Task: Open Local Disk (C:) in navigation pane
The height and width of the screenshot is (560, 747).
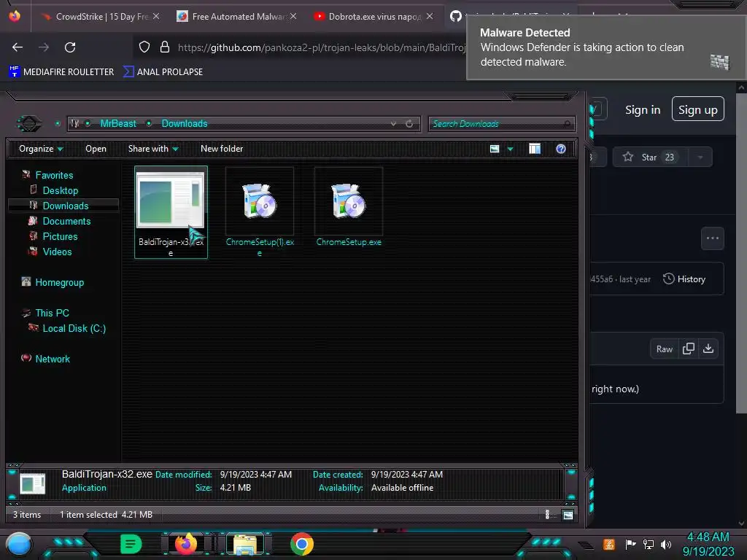Action: [x=74, y=328]
